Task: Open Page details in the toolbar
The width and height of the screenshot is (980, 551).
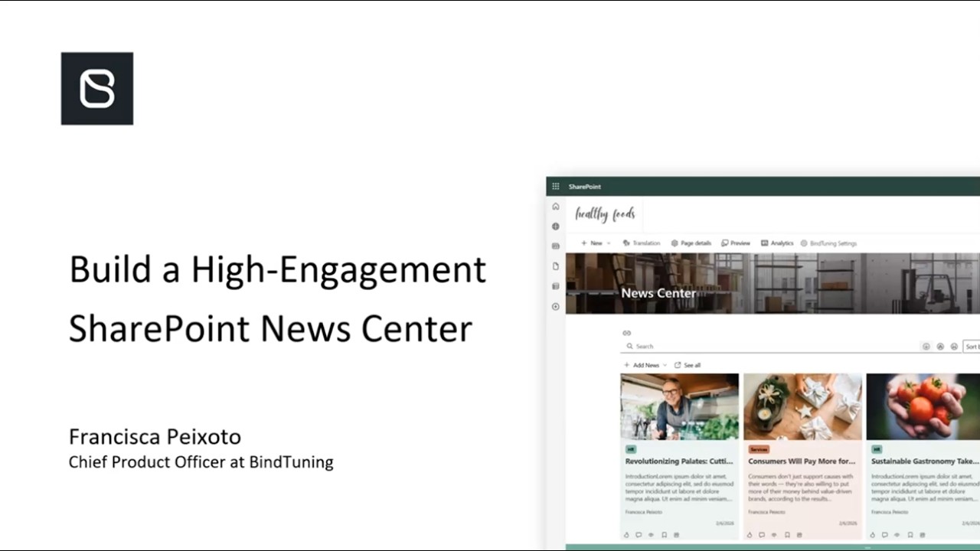Action: (691, 243)
